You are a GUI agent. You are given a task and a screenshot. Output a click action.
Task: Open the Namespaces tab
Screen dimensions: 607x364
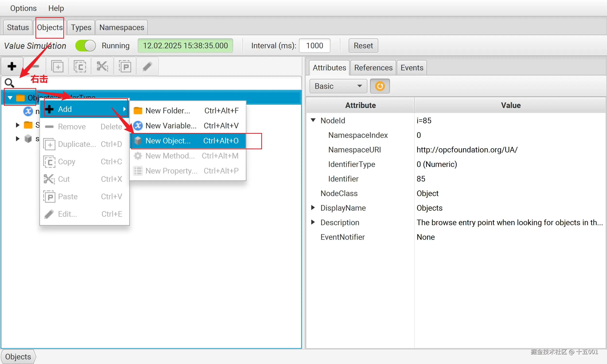121,27
